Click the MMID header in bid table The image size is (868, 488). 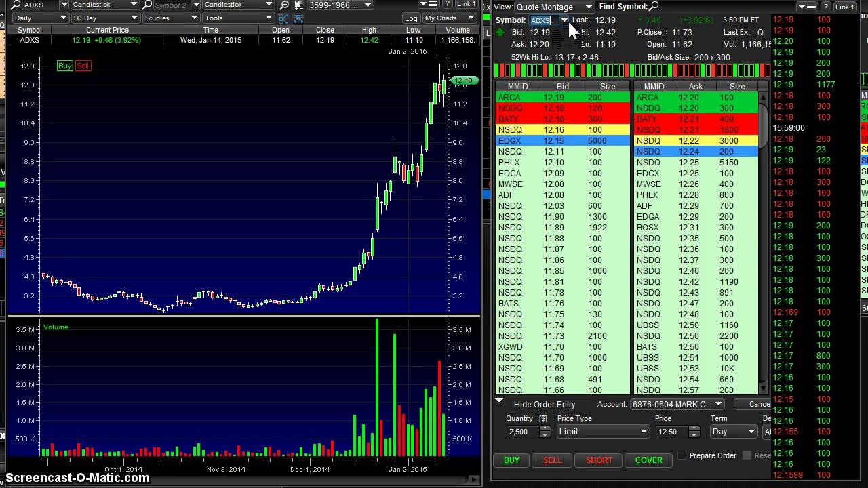pos(517,87)
